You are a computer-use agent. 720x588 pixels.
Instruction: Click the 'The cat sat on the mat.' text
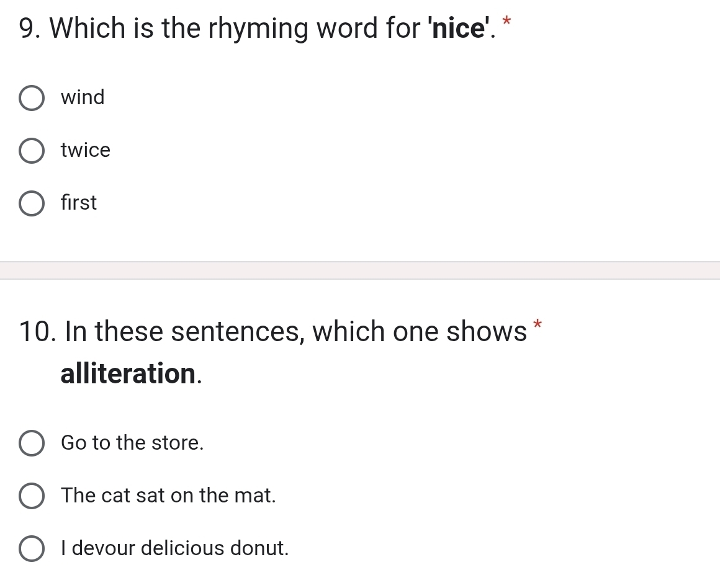pyautogui.click(x=169, y=496)
